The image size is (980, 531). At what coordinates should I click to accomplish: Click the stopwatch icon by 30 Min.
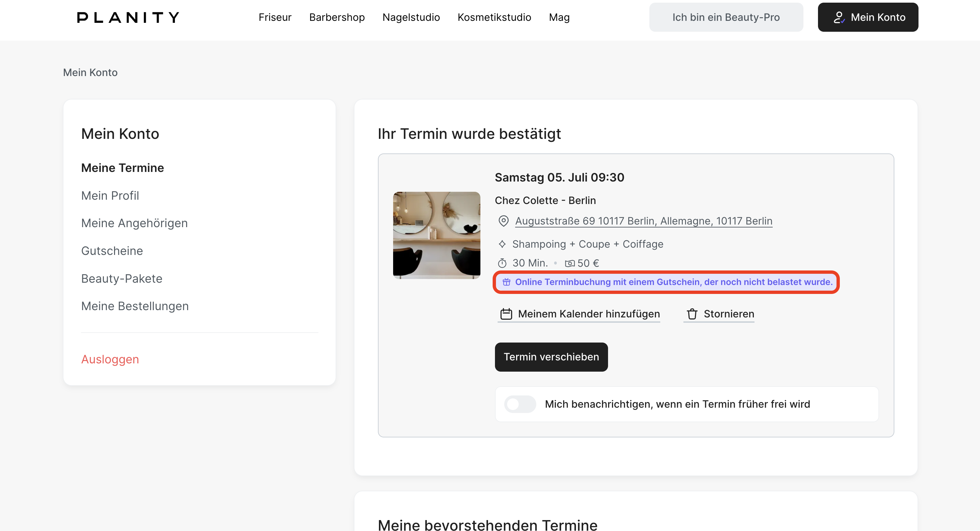502,263
